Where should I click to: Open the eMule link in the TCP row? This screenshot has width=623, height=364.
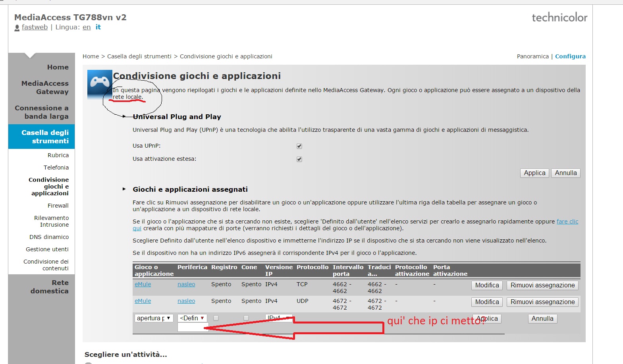[x=143, y=284]
